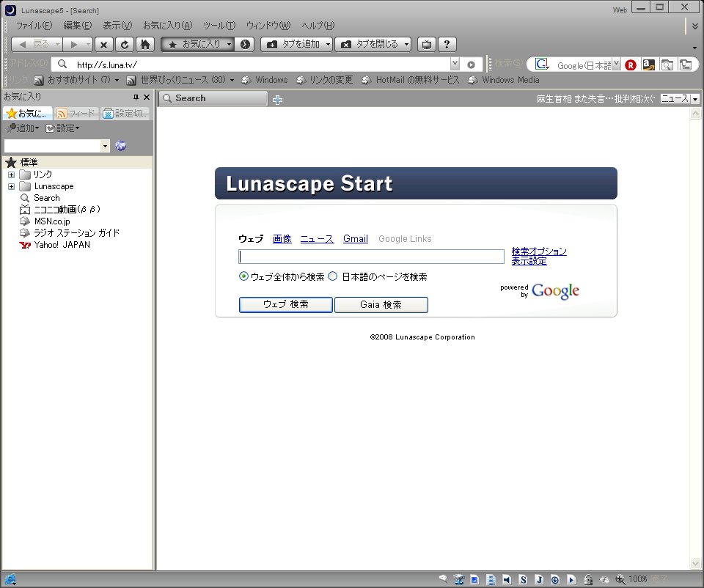Open the 編集(E) menu
Viewport: 704px width, 588px height.
click(x=78, y=26)
